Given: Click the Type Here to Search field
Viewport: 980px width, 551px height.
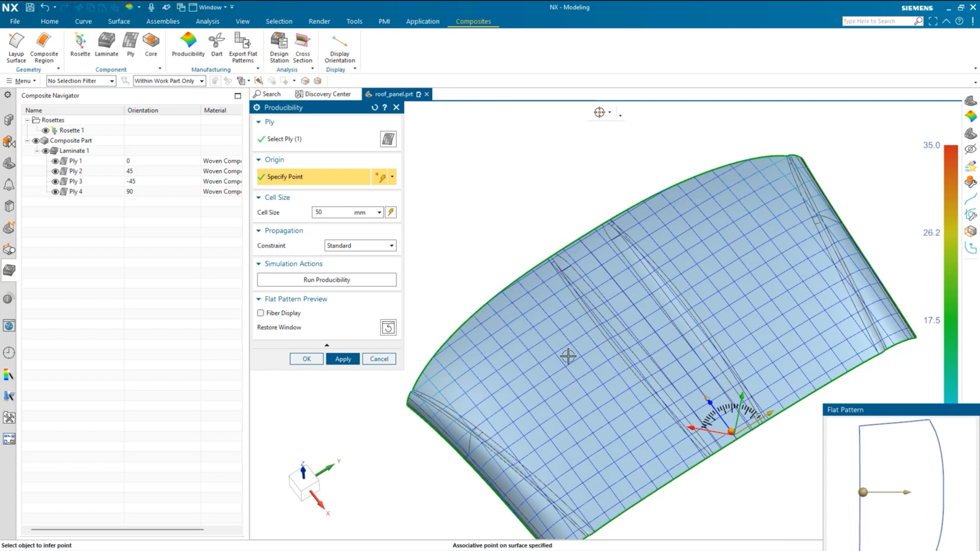Looking at the screenshot, I should point(880,21).
